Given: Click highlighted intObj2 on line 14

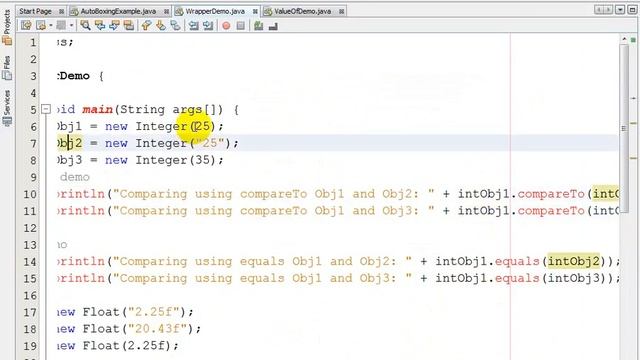Looking at the screenshot, I should 573,261.
